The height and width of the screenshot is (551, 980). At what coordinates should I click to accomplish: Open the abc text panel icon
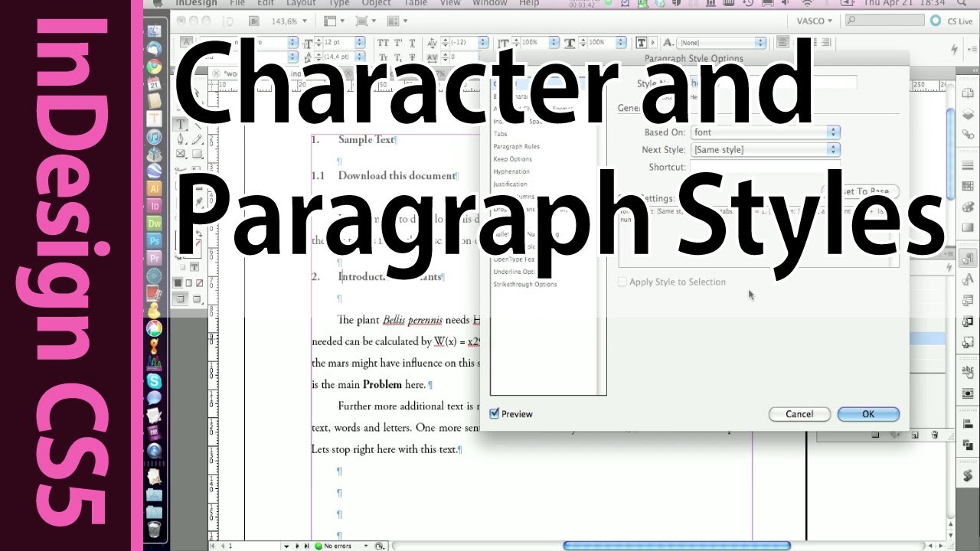click(969, 371)
